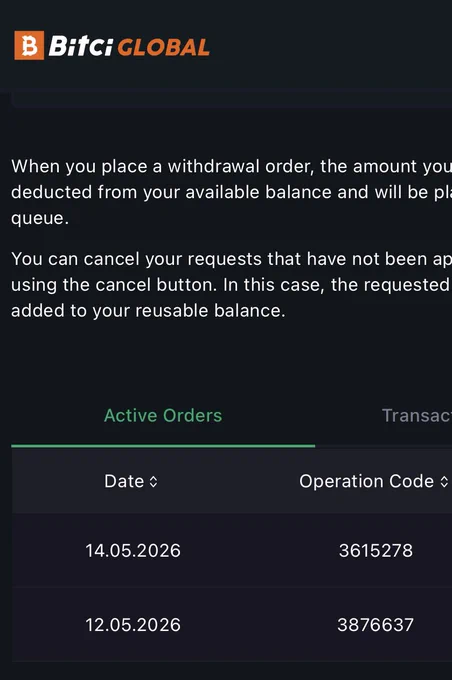The image size is (452, 680).
Task: Click the collapsed panel bar below the header
Action: point(232,99)
